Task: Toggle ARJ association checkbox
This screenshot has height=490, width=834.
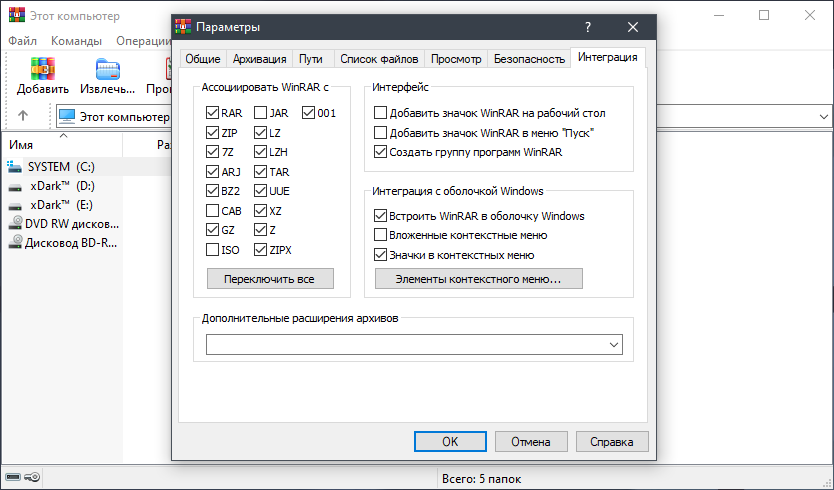Action: (x=212, y=172)
